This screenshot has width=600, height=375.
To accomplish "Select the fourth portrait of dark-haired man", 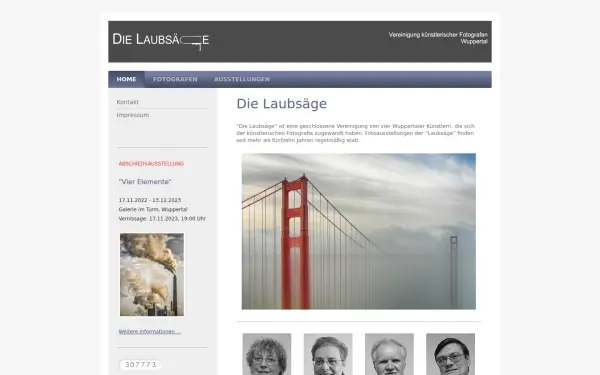I will click(x=450, y=354).
